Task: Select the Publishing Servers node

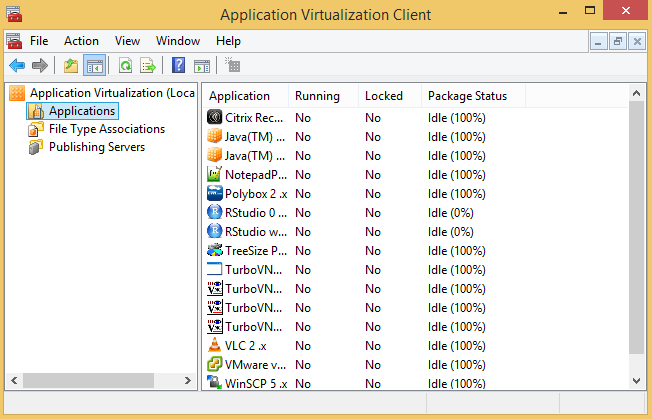Action: point(86,147)
